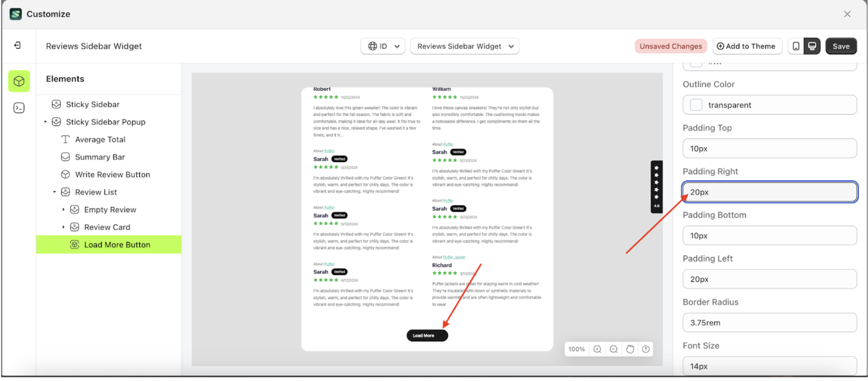Screen dimensions: 868x381
Task: Open the custom code panel icon
Action: [18, 108]
